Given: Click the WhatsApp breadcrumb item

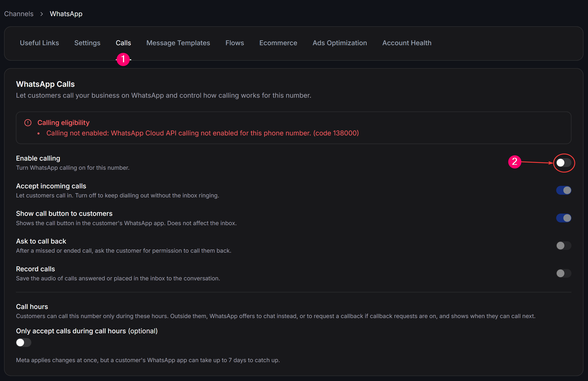Looking at the screenshot, I should (66, 14).
